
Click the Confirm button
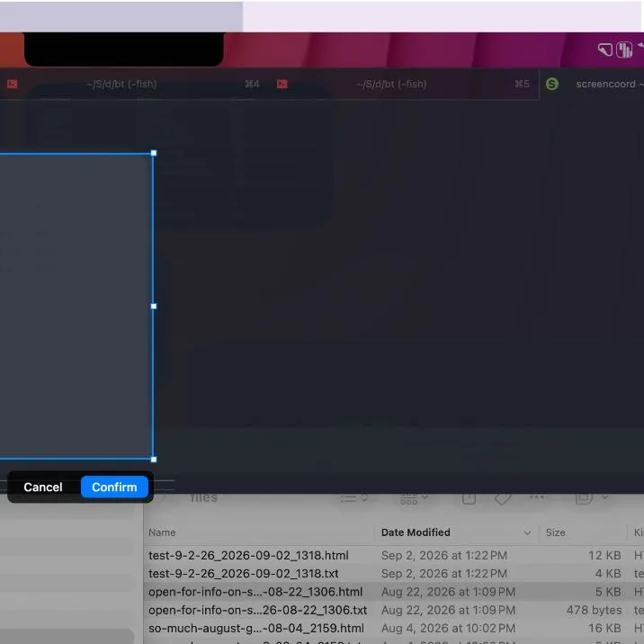[x=114, y=487]
